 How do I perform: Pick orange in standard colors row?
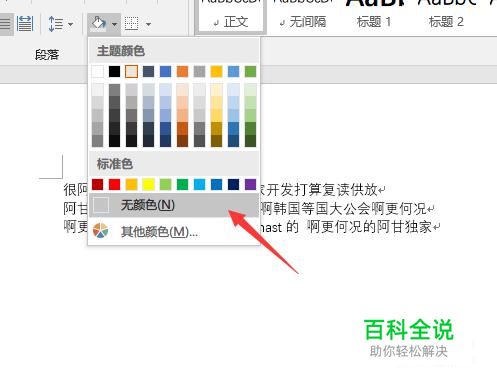(131, 184)
